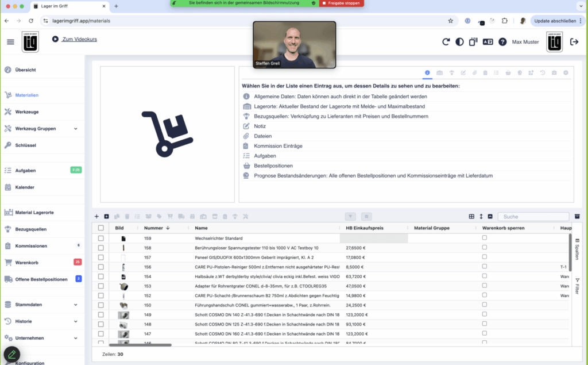Expand the Historie section
The image size is (588, 365).
76,321
